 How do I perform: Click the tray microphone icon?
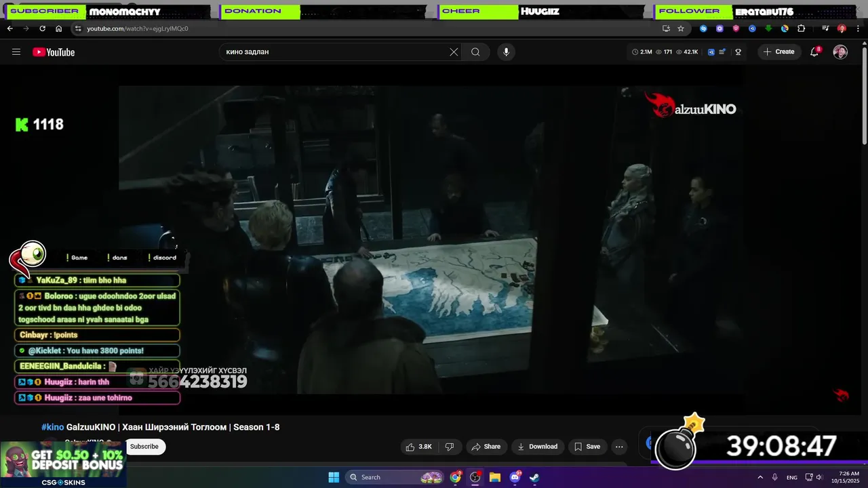pos(775,477)
